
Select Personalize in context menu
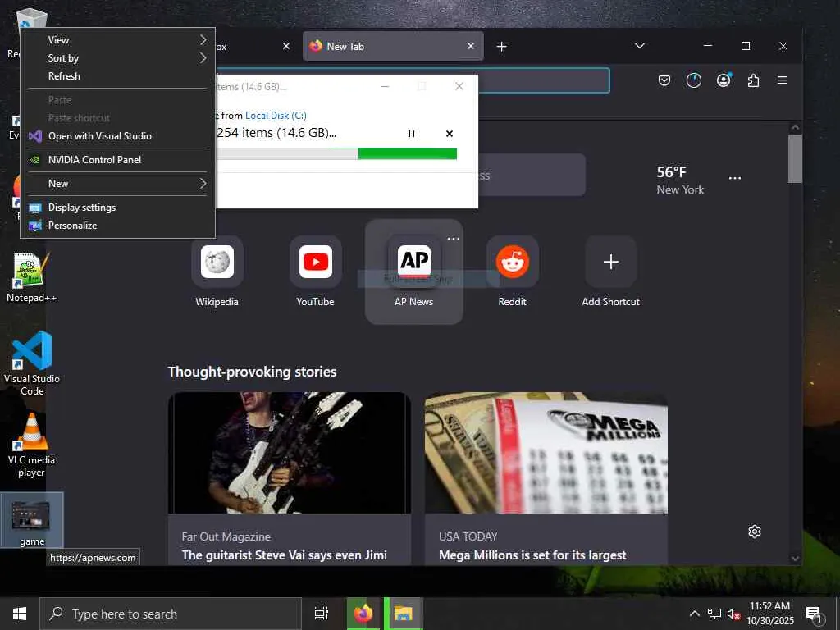tap(118, 226)
